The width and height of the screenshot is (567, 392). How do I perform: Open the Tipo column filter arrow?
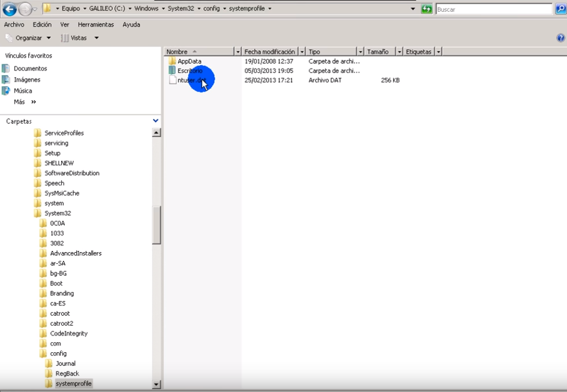coord(360,52)
